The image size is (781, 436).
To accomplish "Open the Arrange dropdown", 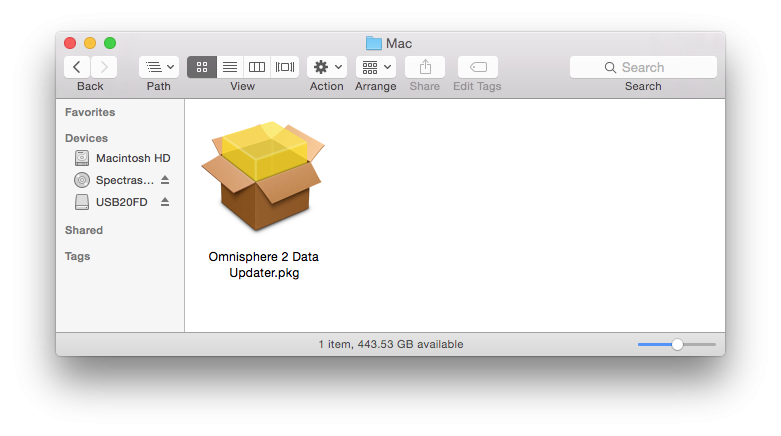I will 376,67.
